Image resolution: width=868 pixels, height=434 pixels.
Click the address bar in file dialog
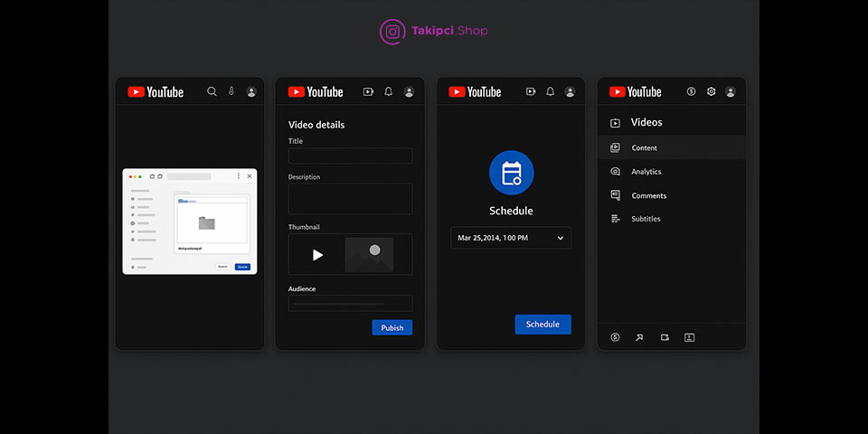pos(189,176)
